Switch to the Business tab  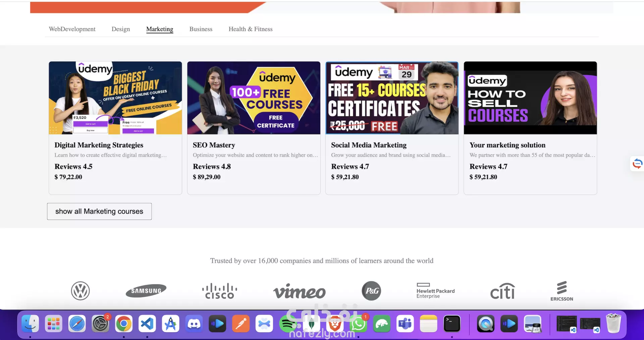201,29
